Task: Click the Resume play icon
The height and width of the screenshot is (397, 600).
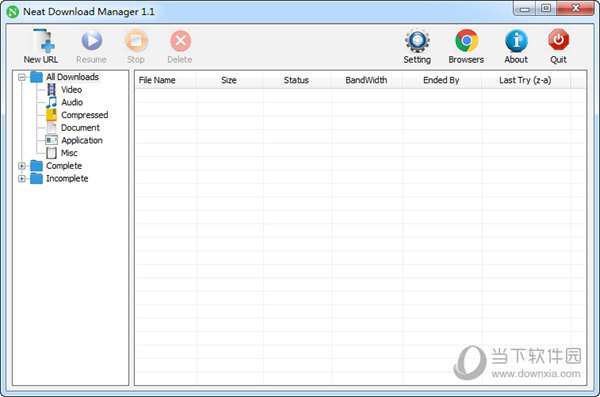Action: click(92, 41)
